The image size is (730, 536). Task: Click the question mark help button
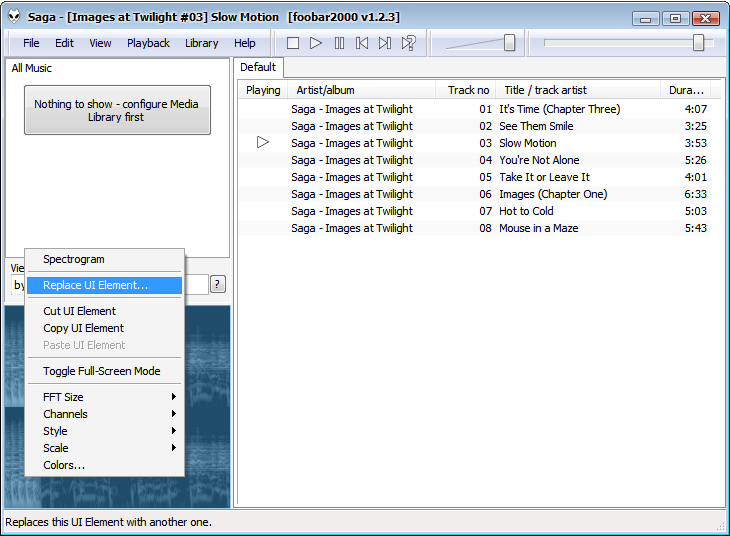[x=218, y=284]
